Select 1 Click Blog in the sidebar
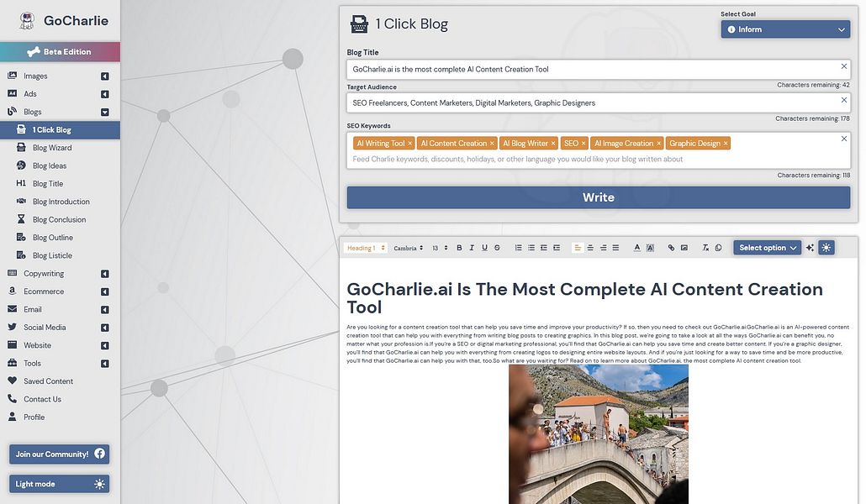Screen dimensions: 866x504 tap(60, 129)
